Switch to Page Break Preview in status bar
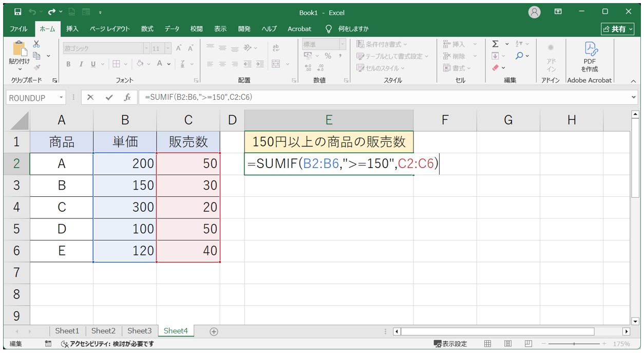Screen dimensions: 644x353 [x=527, y=344]
